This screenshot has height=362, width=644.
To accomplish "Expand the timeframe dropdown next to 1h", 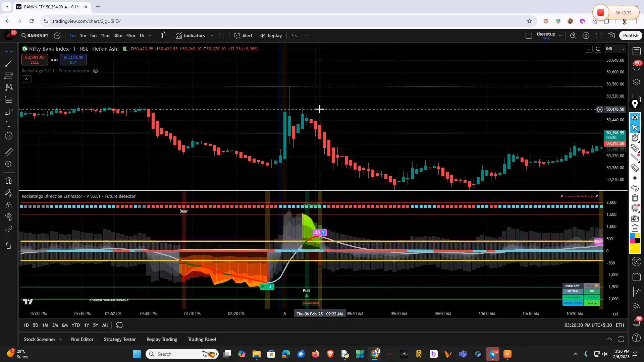I will (x=150, y=36).
